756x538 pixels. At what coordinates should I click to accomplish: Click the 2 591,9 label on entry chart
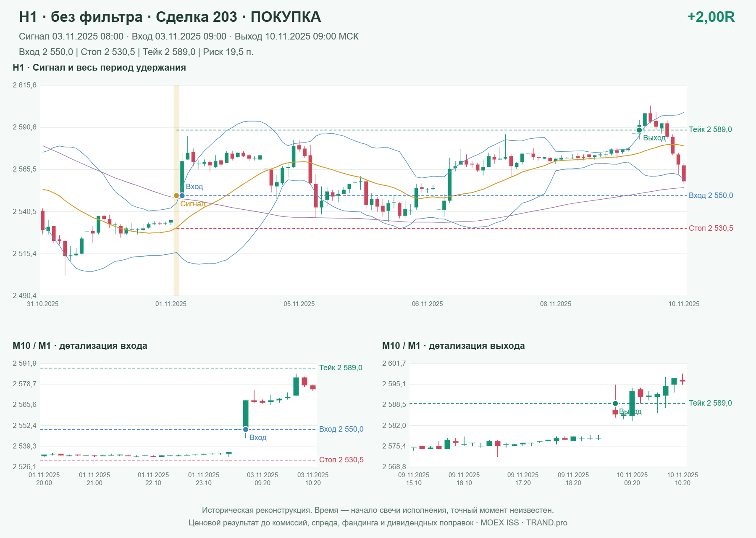tap(24, 363)
